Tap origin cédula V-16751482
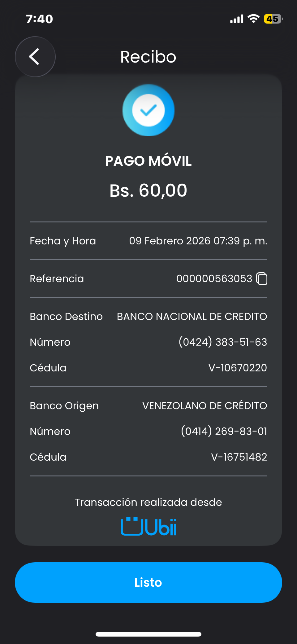The width and height of the screenshot is (297, 644). coord(239,457)
